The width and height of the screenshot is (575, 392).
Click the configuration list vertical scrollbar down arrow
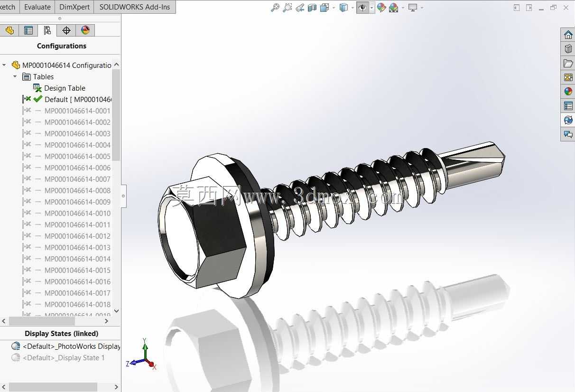[x=116, y=311]
